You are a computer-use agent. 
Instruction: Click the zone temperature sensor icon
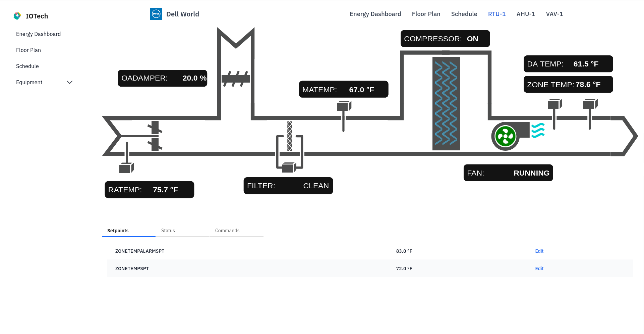tap(590, 114)
